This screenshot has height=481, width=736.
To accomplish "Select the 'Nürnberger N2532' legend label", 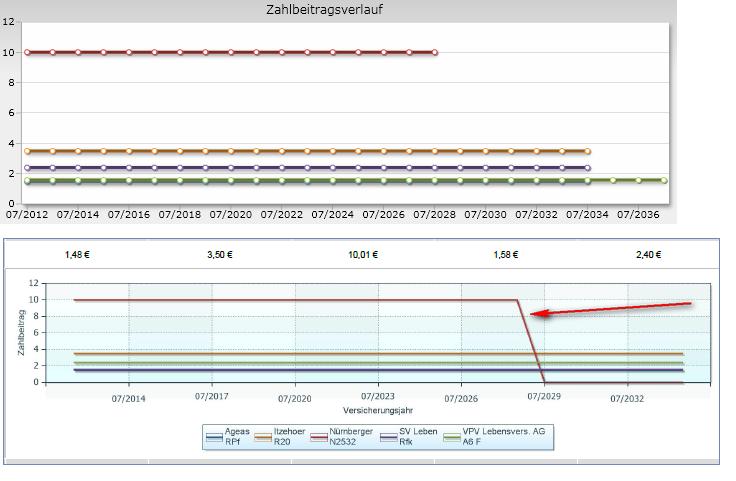I will point(351,436).
